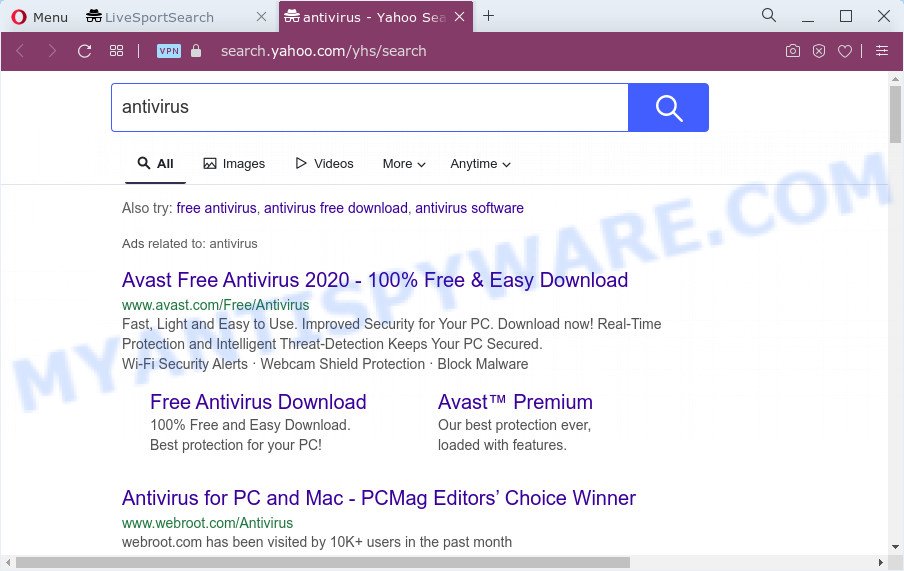Open the Opera Menu button
Screen dimensions: 904x571
tap(39, 17)
